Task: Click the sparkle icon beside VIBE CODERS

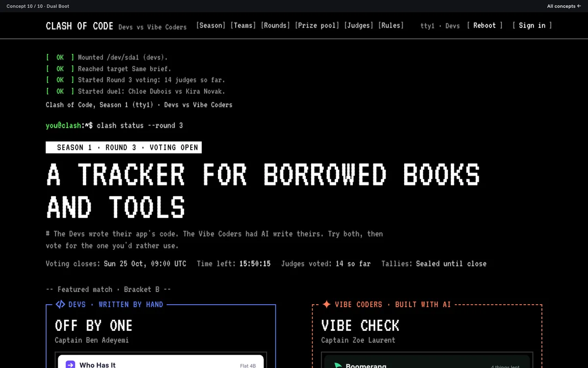Action: [x=326, y=304]
